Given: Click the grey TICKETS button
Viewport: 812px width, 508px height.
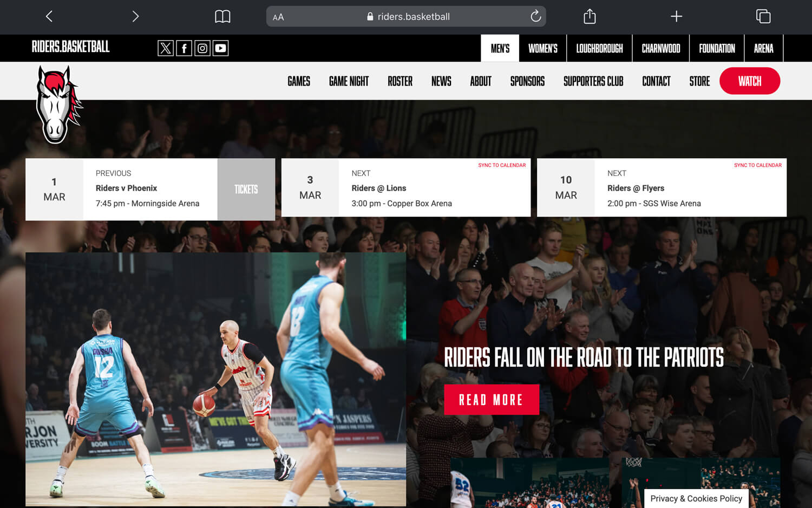Looking at the screenshot, I should (246, 189).
